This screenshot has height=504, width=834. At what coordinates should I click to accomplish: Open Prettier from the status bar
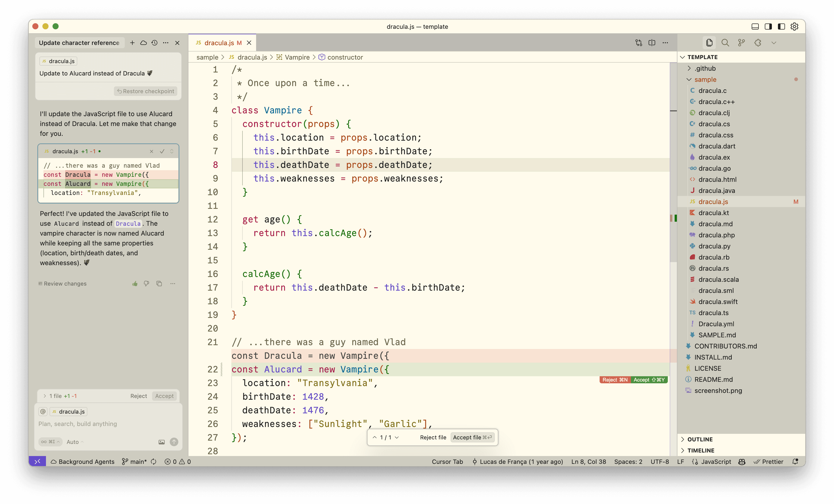point(769,461)
